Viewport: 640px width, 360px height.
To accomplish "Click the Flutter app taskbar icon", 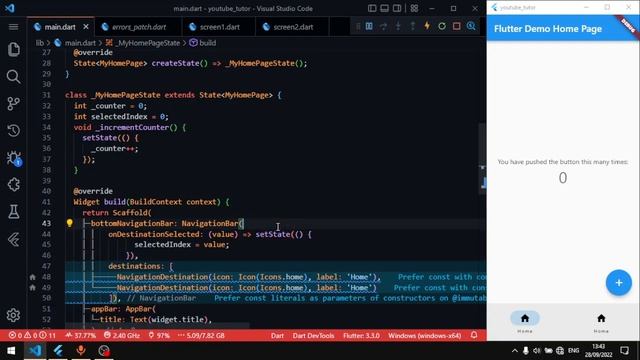I will tap(58, 351).
